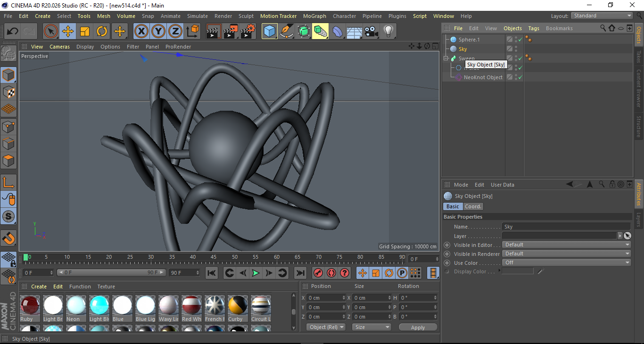
Task: Switch to the Basic tab
Action: [x=453, y=206]
